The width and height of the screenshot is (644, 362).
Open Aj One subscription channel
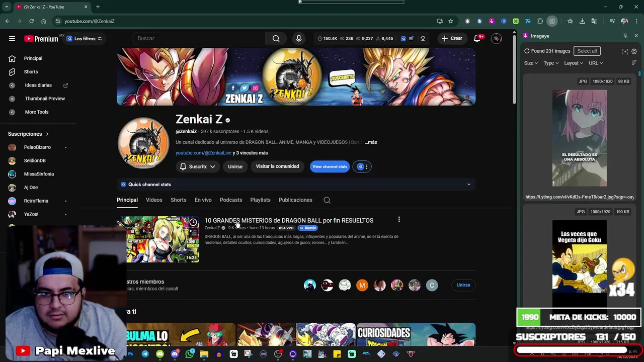pyautogui.click(x=31, y=188)
